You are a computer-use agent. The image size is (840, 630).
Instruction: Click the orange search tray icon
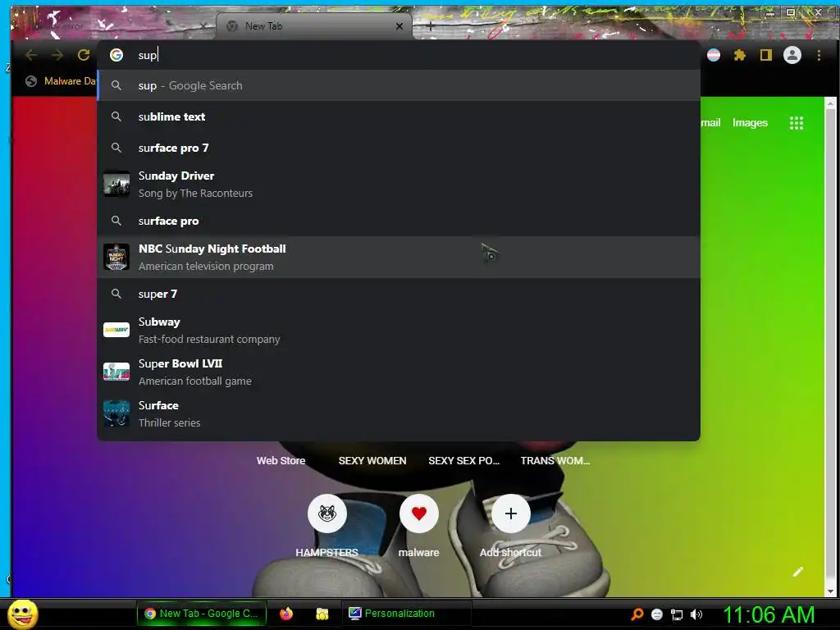pyautogui.click(x=637, y=614)
